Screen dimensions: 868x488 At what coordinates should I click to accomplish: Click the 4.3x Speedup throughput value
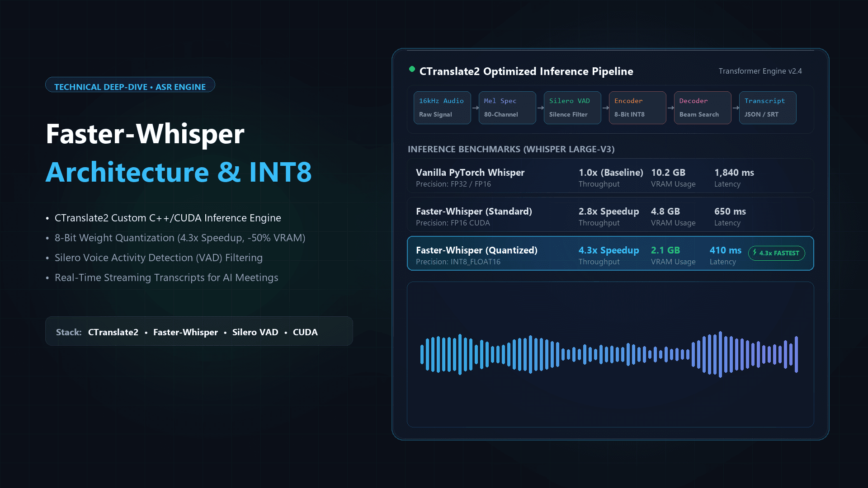click(609, 250)
